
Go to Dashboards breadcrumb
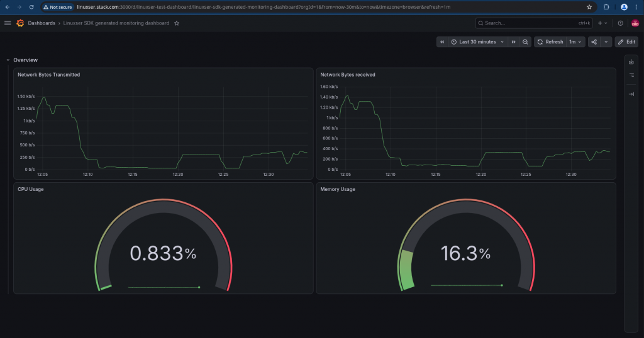(42, 23)
